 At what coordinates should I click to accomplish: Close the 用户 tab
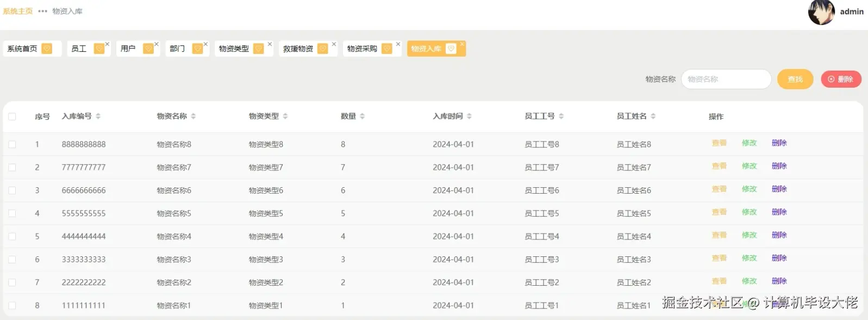coord(157,44)
